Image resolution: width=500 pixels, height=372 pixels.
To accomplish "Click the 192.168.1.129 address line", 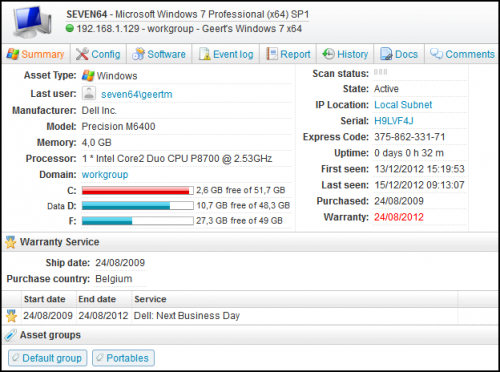I will [189, 29].
